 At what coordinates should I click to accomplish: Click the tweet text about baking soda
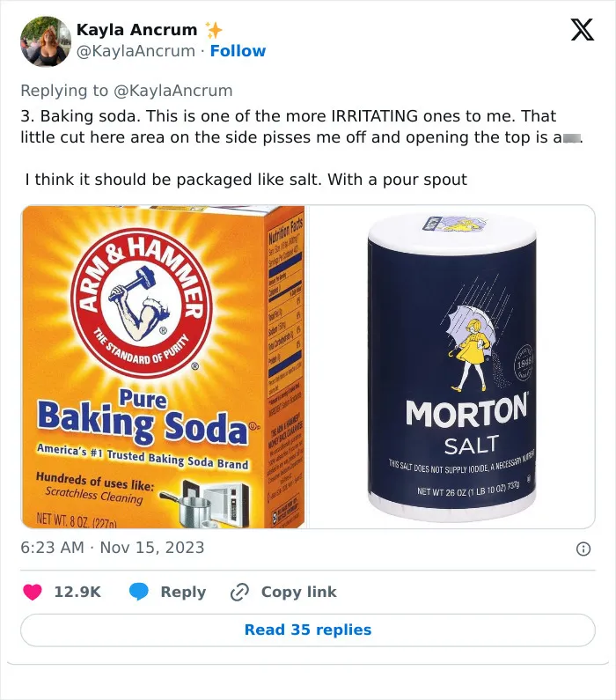click(x=302, y=127)
